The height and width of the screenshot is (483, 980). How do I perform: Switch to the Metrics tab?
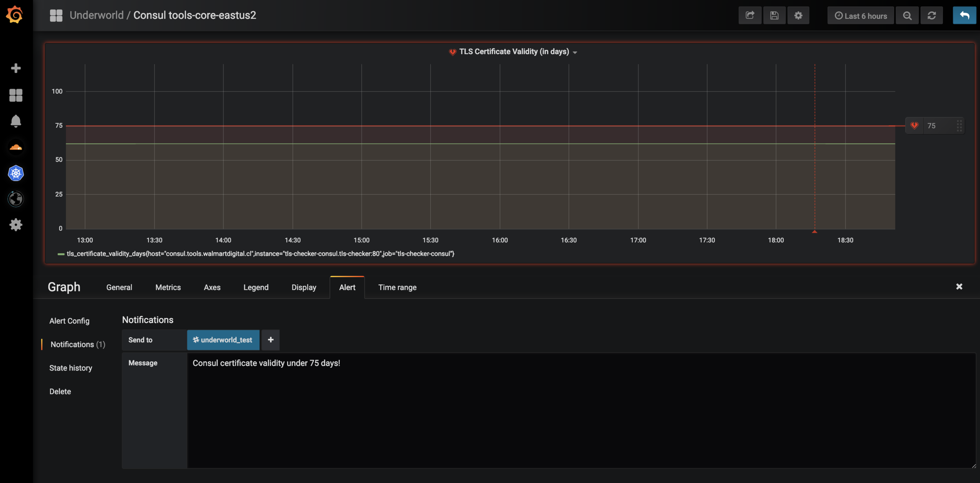pos(168,288)
